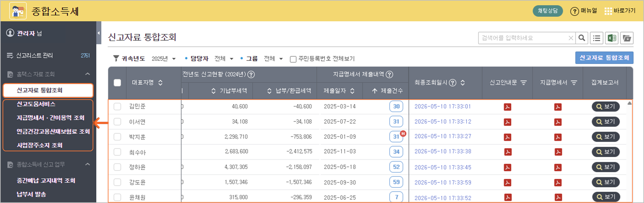Open the 귀속년도 2025년 dropdown
The image size is (644, 203).
click(x=164, y=59)
